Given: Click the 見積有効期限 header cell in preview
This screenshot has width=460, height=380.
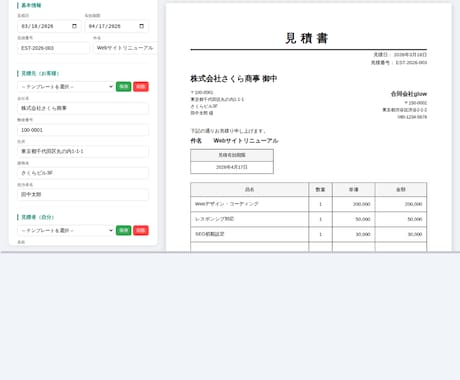Looking at the screenshot, I should [232, 155].
